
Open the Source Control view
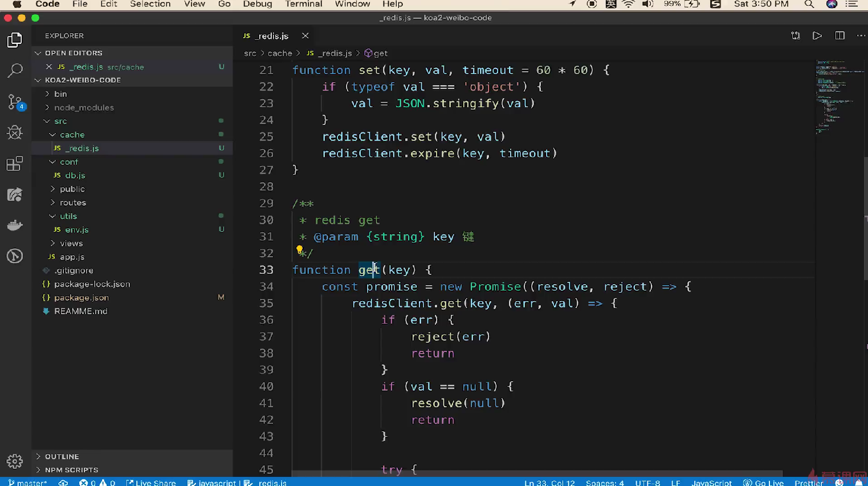click(15, 102)
